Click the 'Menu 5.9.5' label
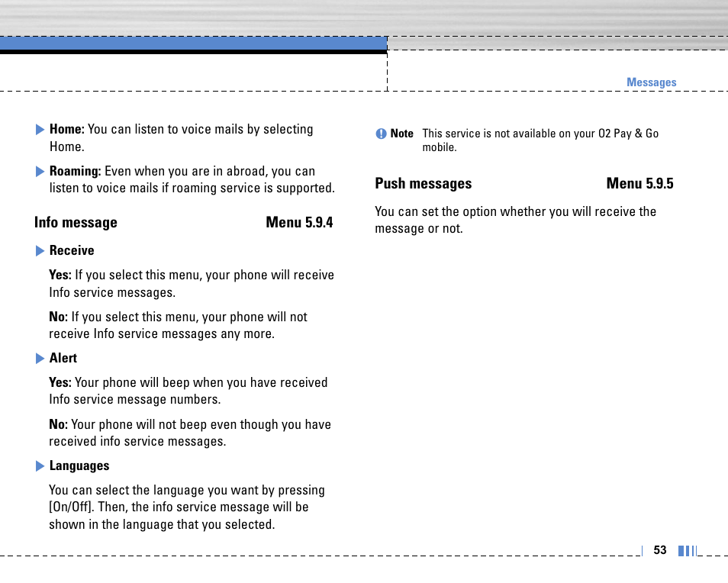Screen dimensions: 728x583 point(639,183)
